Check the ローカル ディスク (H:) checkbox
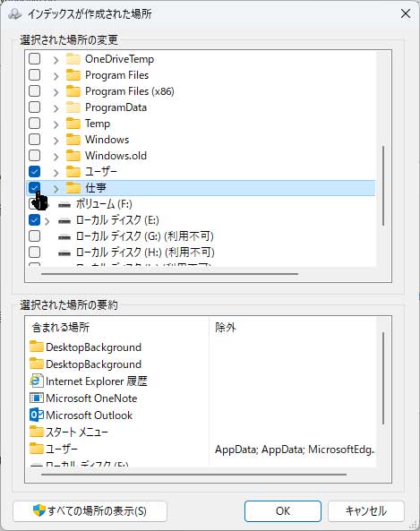 pos(35,253)
